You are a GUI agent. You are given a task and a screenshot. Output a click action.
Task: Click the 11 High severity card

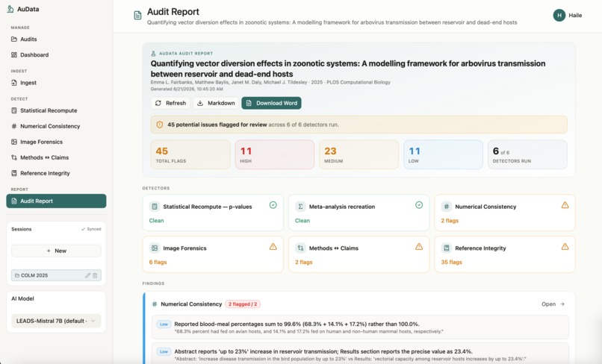pyautogui.click(x=275, y=154)
